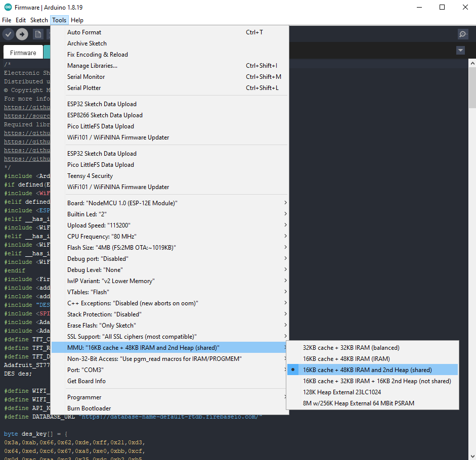Click the scrollbar up arrow
This screenshot has height=460, width=476.
472,63
